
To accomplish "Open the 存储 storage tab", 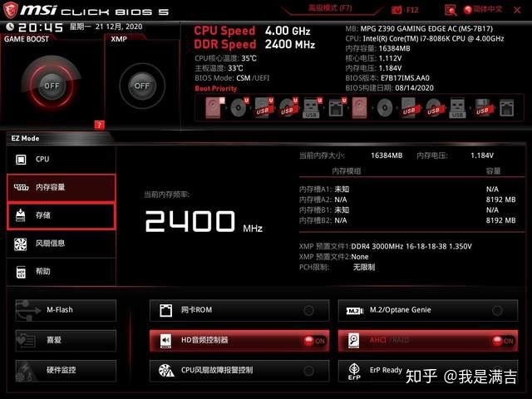I will pyautogui.click(x=62, y=215).
